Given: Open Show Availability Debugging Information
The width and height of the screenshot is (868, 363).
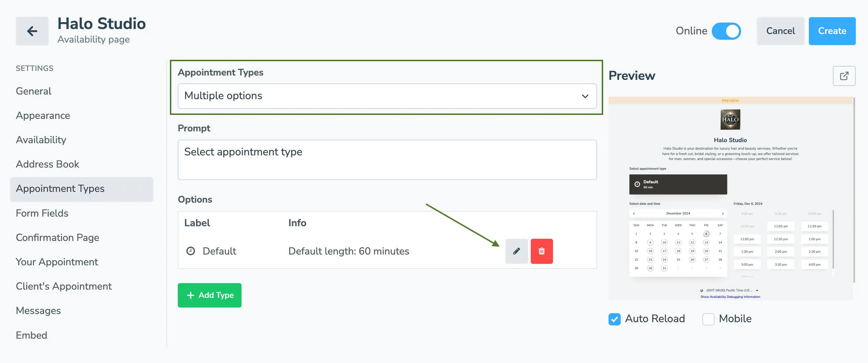Looking at the screenshot, I should 730,296.
